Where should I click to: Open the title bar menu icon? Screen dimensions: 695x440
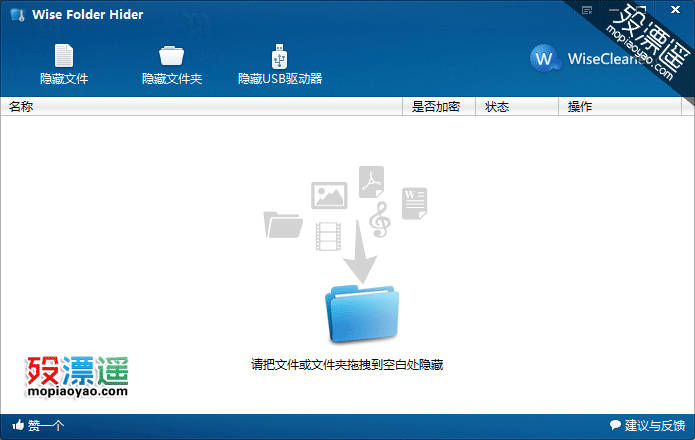click(587, 10)
